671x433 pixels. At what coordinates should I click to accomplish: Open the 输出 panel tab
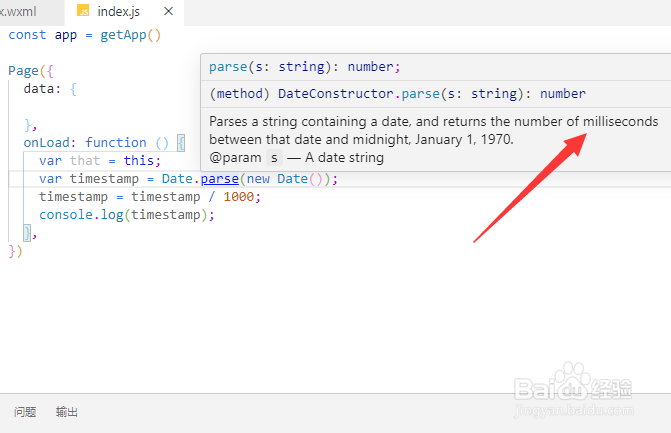[67, 412]
